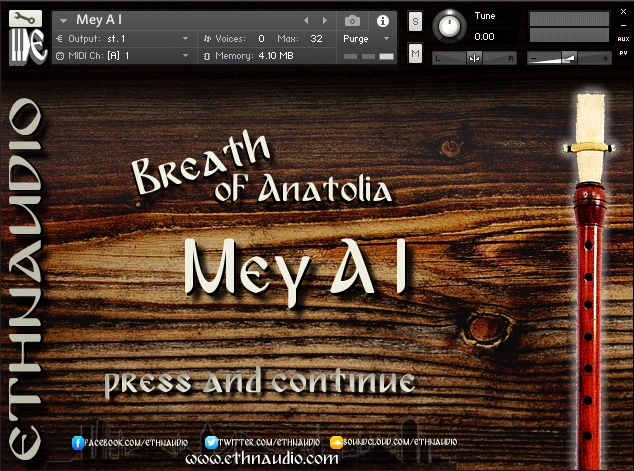Toggle the AUX sends panel
634x471 pixels.
pyautogui.click(x=623, y=39)
